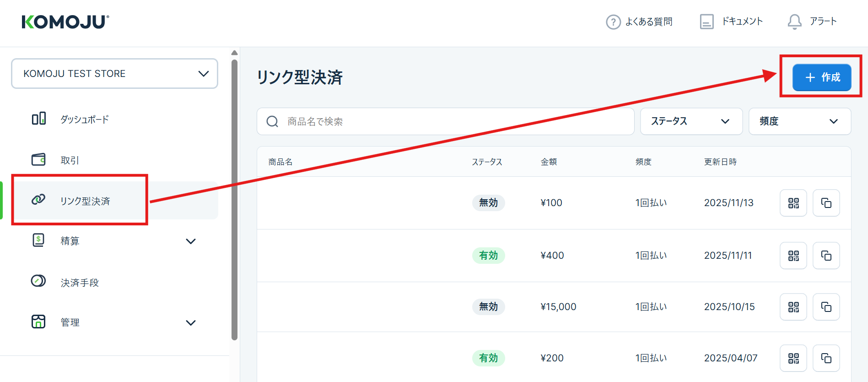Open the アラート bell notifications
Screen dimensions: 868x382
tap(794, 22)
